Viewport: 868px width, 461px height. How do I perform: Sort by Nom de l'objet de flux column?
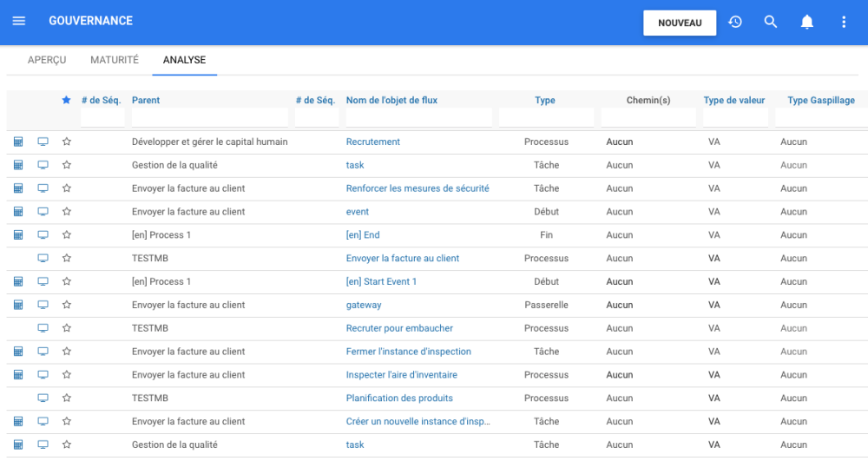[391, 101]
